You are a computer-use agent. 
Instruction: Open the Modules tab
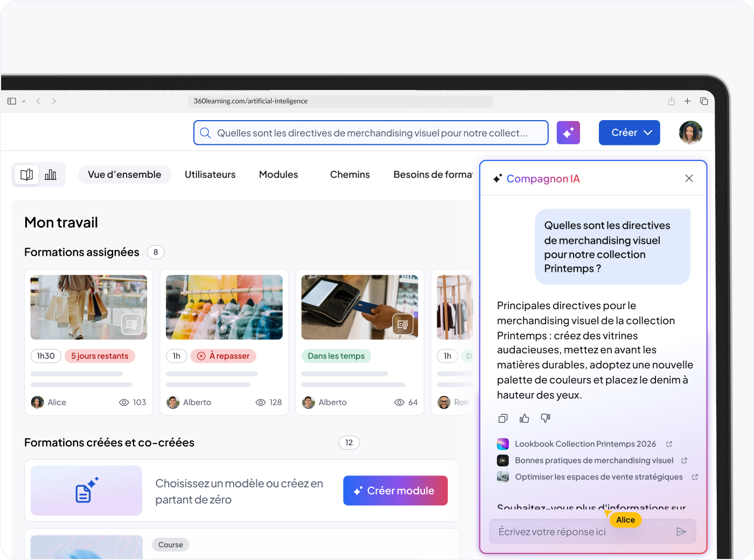(278, 174)
